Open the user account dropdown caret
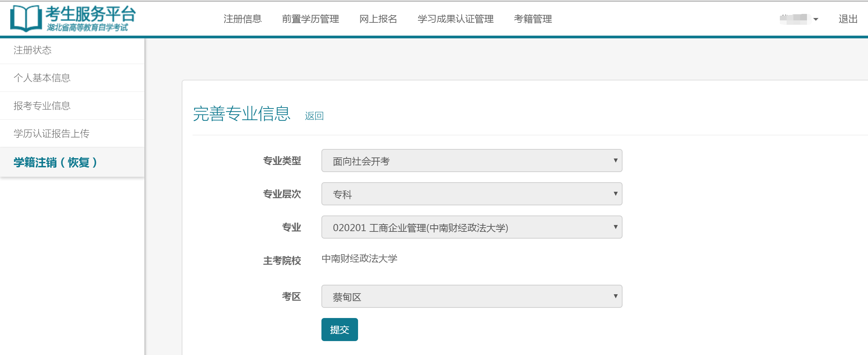The height and width of the screenshot is (355, 868). [x=815, y=19]
